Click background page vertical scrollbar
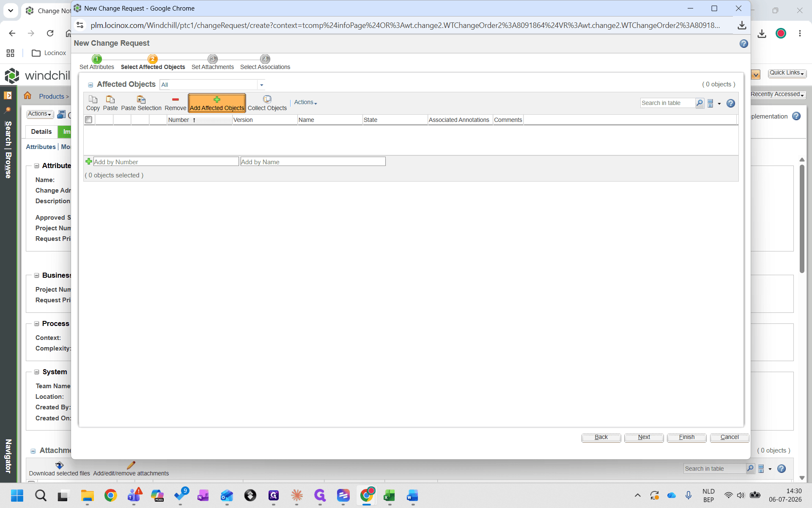This screenshot has width=812, height=508. [802, 219]
